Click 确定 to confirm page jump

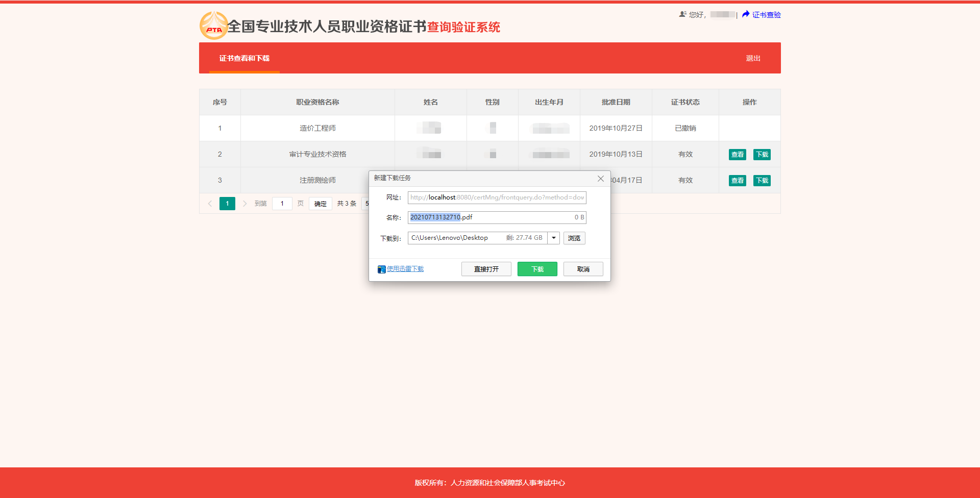pos(321,204)
